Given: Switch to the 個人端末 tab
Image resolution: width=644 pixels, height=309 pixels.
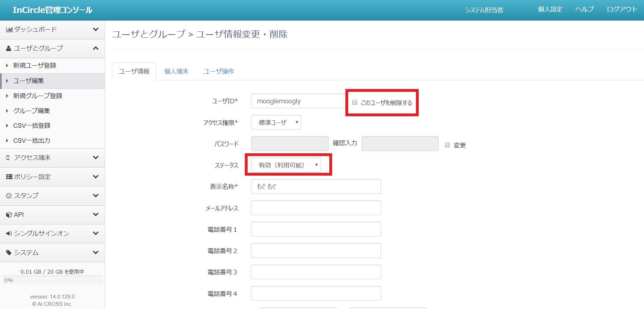Looking at the screenshot, I should pyautogui.click(x=176, y=72).
